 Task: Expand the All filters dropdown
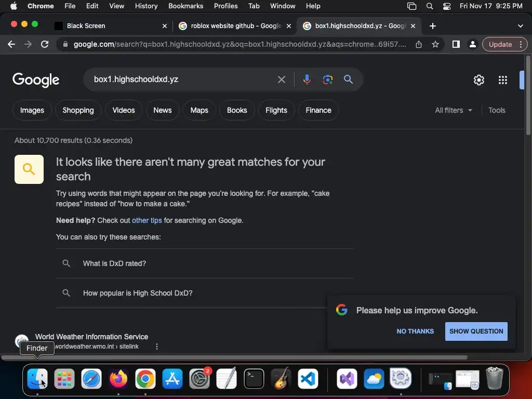(x=453, y=110)
